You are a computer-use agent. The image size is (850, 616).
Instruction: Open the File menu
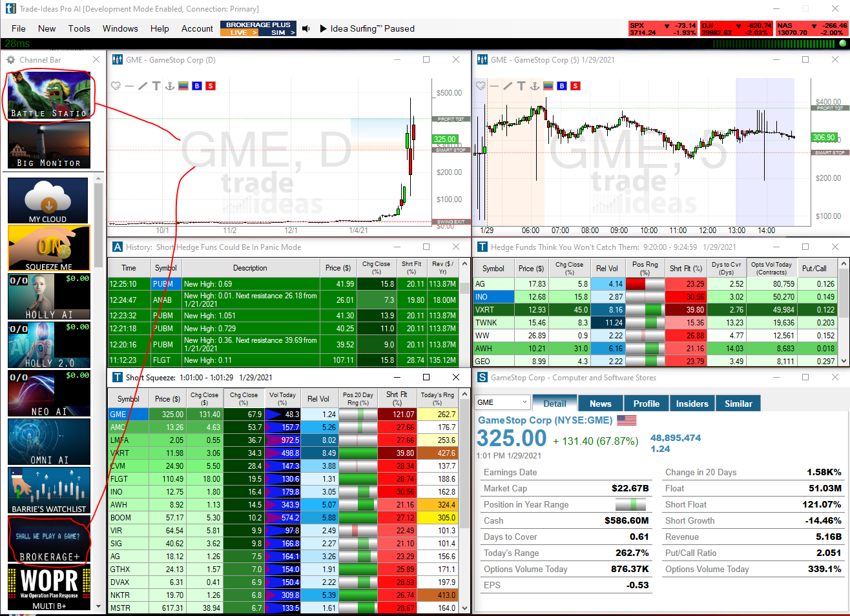click(x=19, y=28)
